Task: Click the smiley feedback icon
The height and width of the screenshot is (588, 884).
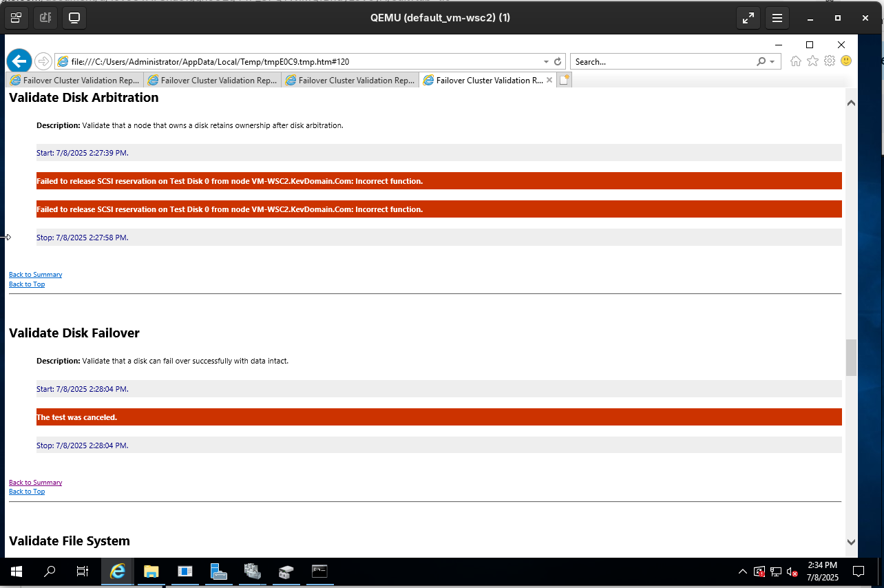Action: [x=846, y=61]
